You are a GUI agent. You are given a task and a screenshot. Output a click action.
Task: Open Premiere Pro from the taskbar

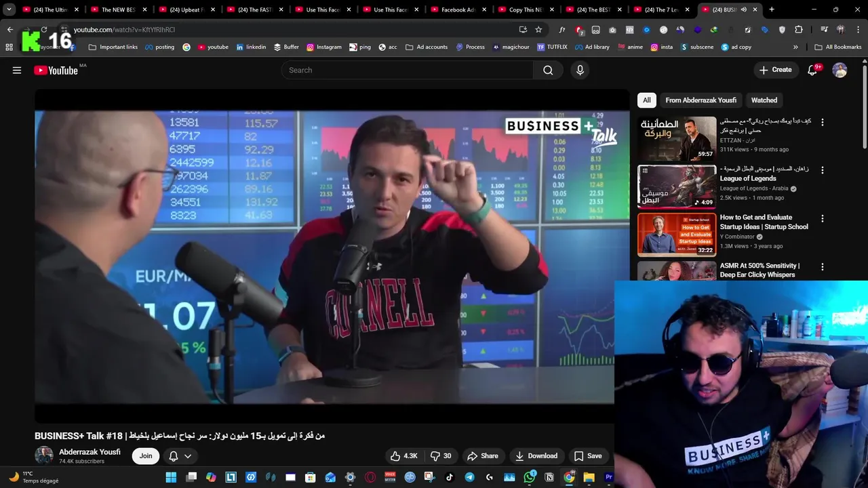[x=609, y=478]
